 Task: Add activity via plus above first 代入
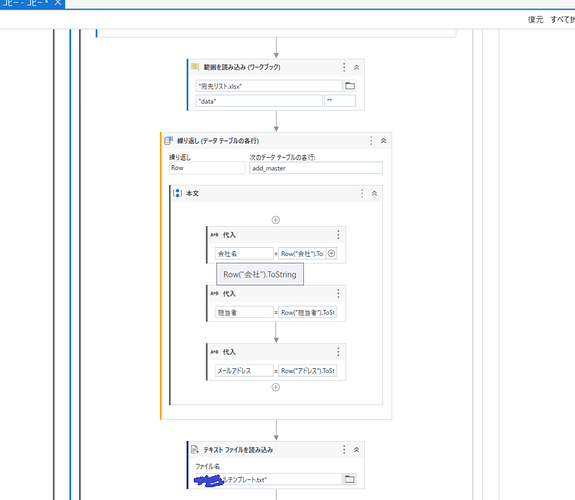(x=276, y=220)
